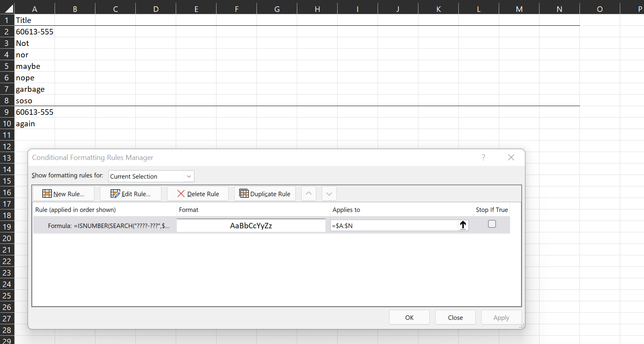The image size is (644, 344).
Task: Click the Apply button
Action: coord(501,317)
